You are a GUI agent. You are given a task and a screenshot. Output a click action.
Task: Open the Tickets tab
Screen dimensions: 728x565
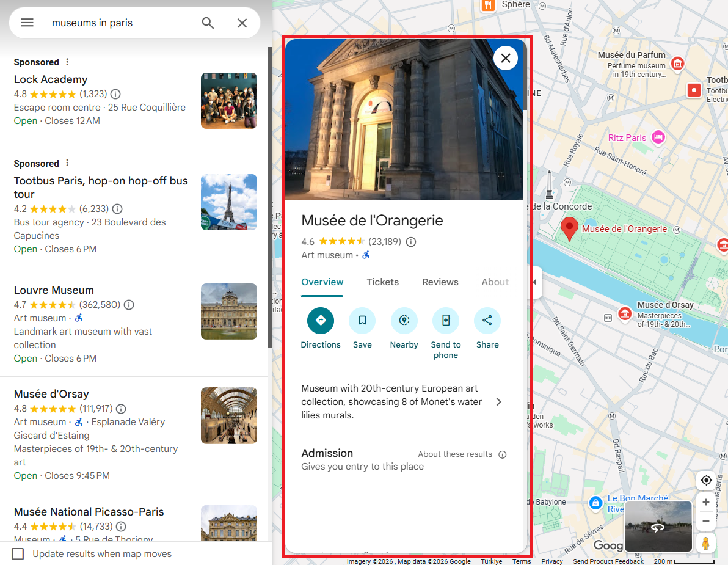[x=382, y=282]
